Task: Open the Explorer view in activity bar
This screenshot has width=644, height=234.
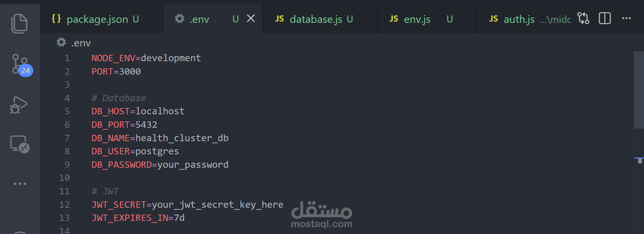Action: 19,24
